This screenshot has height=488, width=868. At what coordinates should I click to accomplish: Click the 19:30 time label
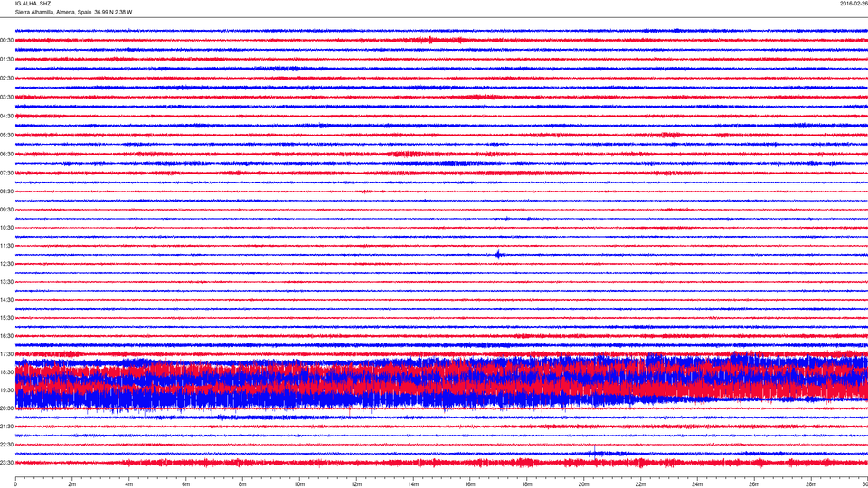(x=6, y=390)
